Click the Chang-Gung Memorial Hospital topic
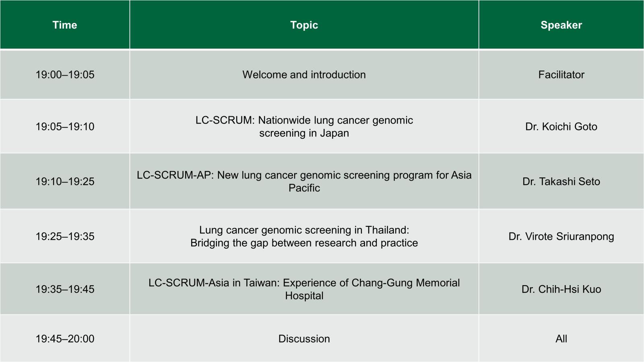 point(304,289)
